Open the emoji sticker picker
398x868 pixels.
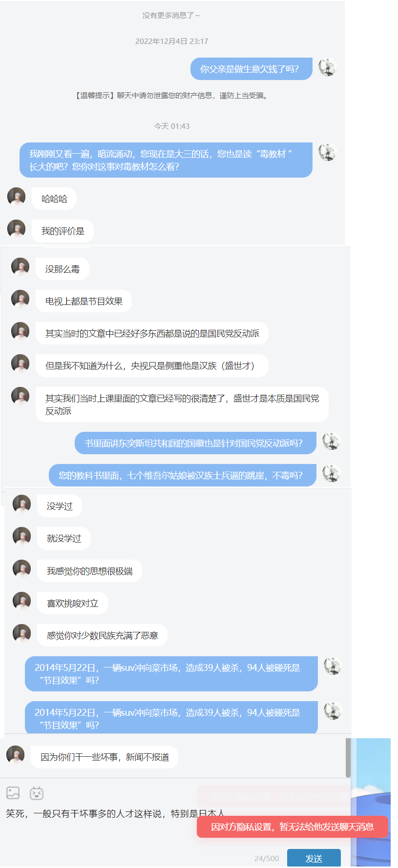(x=37, y=793)
